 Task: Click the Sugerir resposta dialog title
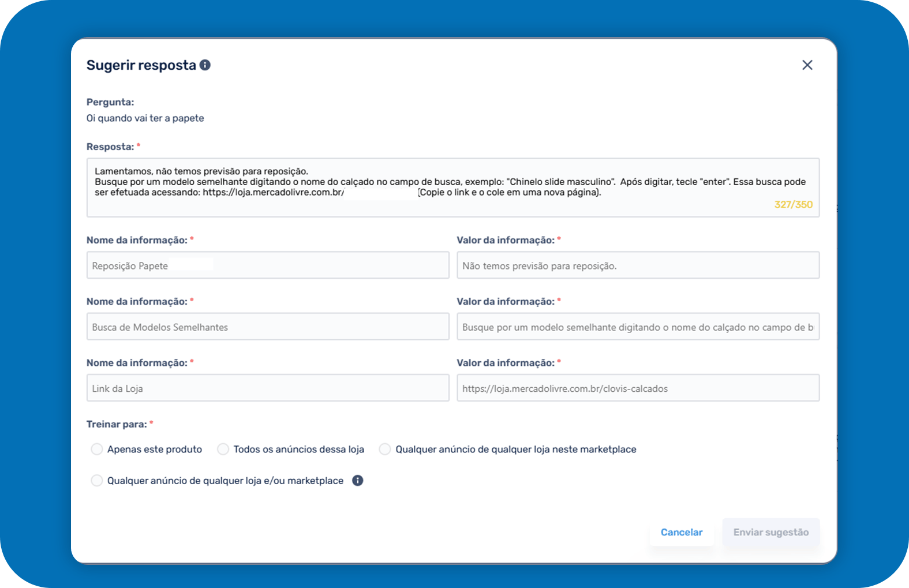(x=141, y=65)
